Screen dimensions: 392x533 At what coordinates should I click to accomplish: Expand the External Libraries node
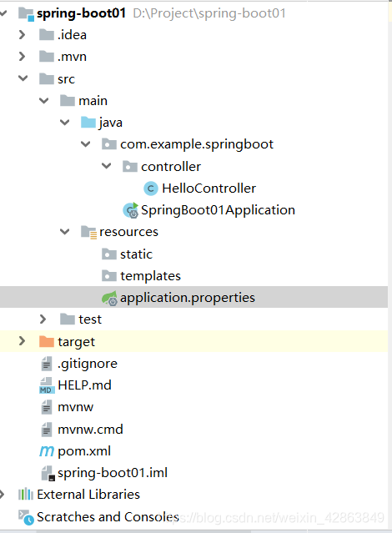point(2,495)
